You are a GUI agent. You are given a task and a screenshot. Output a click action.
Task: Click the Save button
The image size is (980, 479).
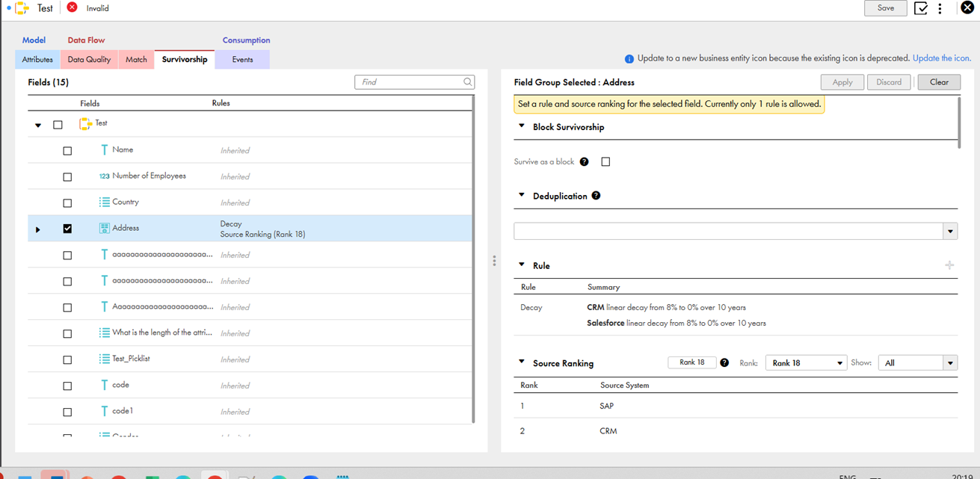click(886, 8)
